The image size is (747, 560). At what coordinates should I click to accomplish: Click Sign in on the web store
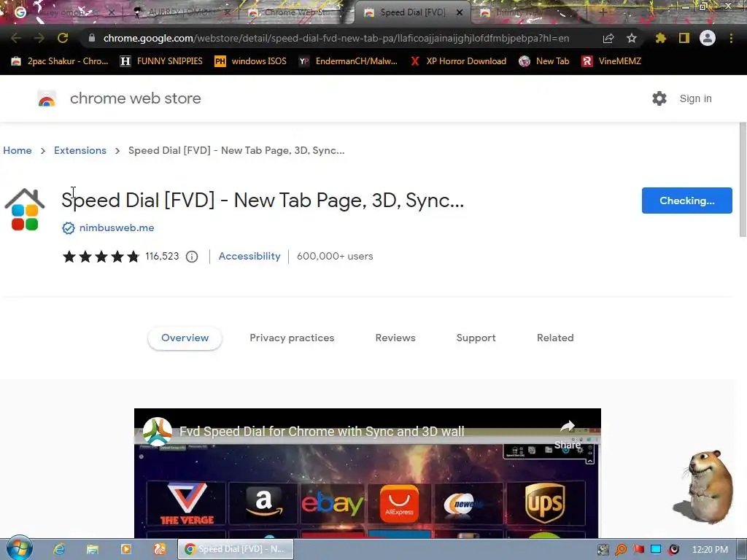695,98
